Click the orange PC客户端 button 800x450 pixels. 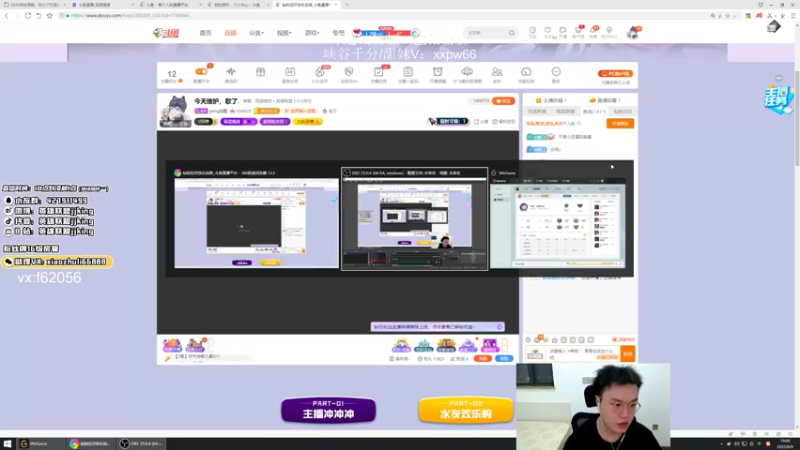point(615,73)
